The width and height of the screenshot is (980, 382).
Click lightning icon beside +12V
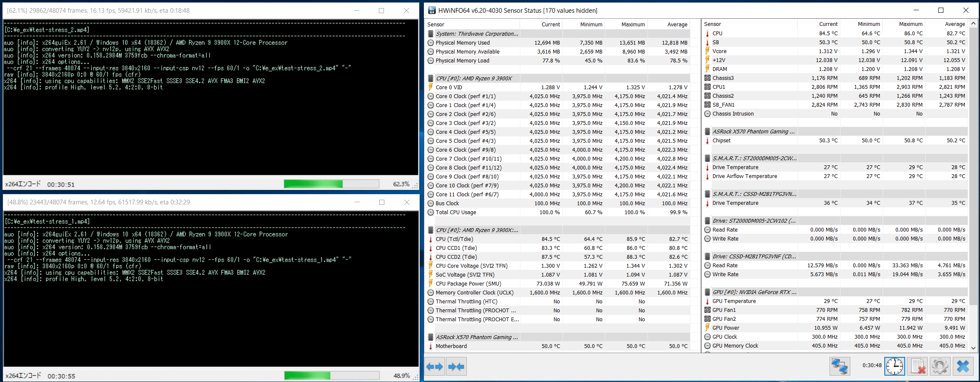point(707,60)
